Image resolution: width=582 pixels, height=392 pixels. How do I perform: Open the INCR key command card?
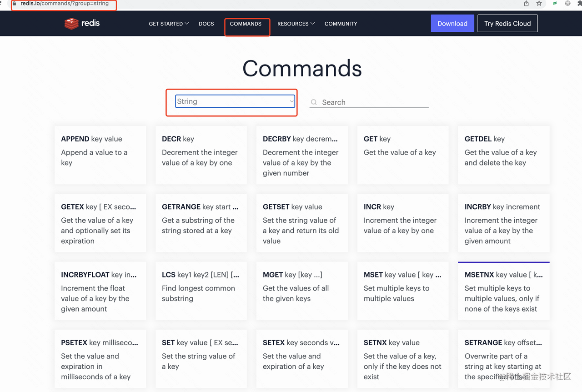403,223
